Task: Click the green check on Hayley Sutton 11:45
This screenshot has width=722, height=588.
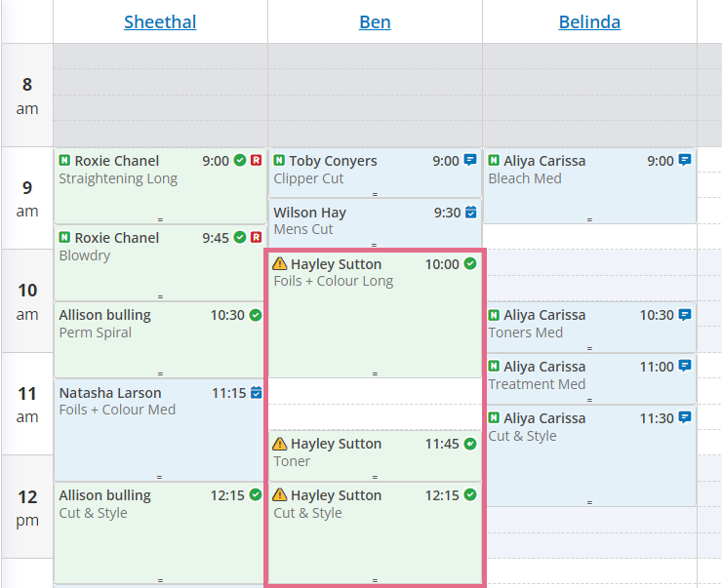Action: (470, 444)
